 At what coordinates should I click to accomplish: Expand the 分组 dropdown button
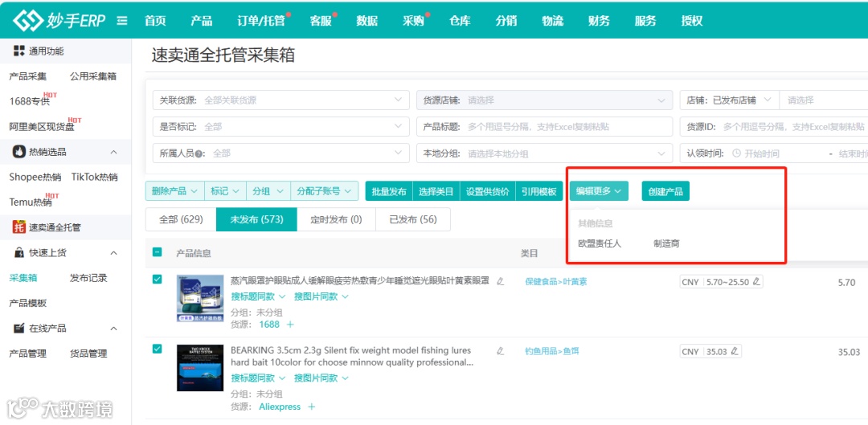tap(268, 191)
